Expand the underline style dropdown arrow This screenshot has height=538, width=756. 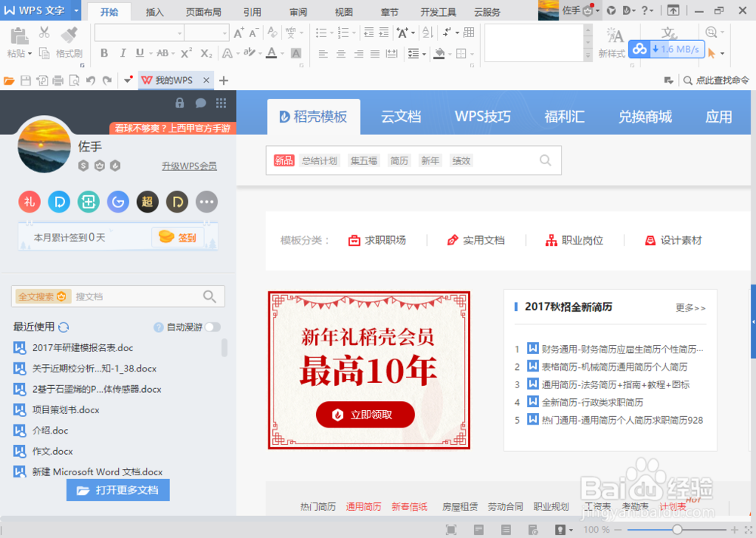coord(151,54)
